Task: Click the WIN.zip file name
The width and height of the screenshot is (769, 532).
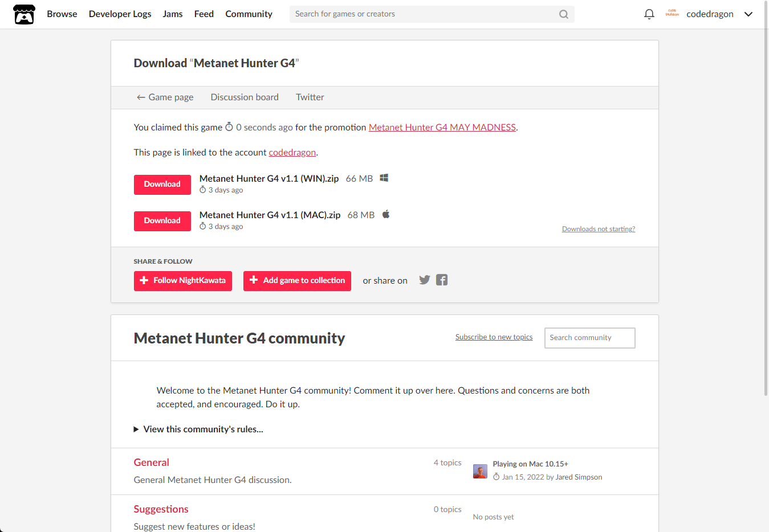Action: (x=269, y=178)
